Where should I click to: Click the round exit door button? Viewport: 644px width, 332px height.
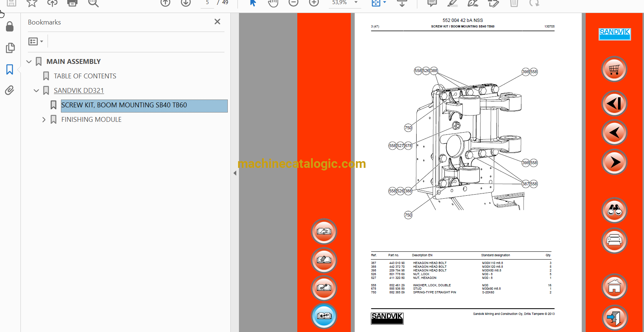[614, 318]
